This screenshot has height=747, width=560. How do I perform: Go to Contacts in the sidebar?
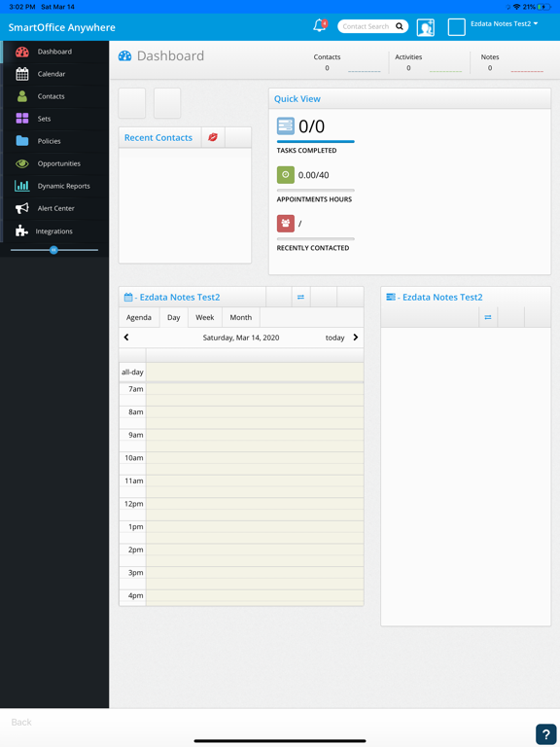coord(54,96)
